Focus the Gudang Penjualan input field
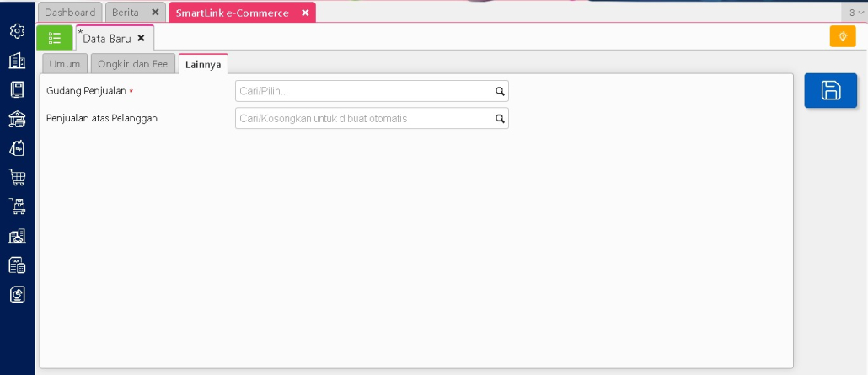 (362, 92)
